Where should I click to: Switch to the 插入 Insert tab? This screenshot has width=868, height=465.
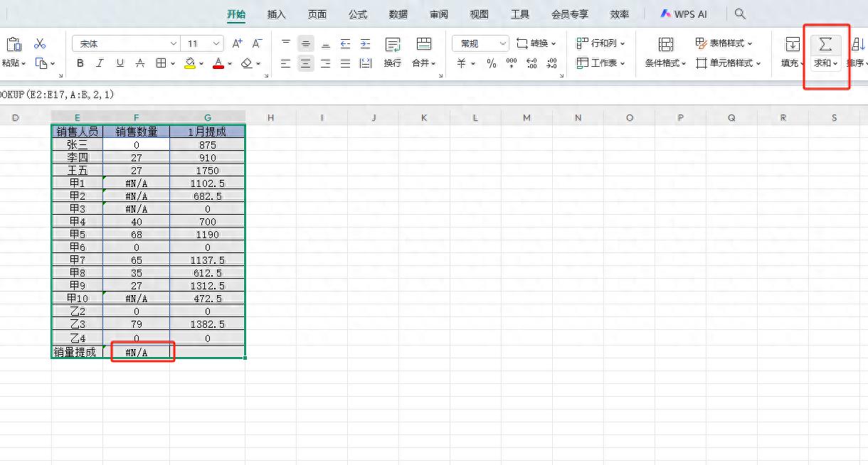tap(277, 14)
